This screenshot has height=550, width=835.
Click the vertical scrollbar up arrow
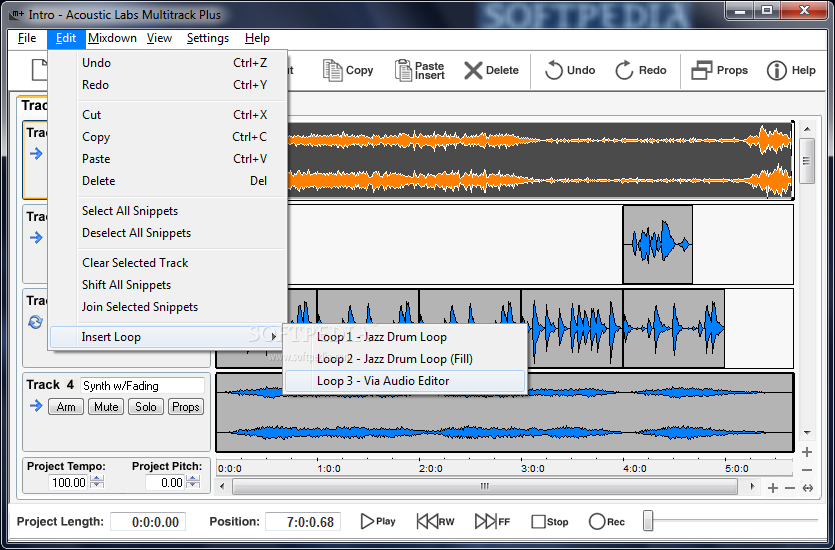(807, 129)
